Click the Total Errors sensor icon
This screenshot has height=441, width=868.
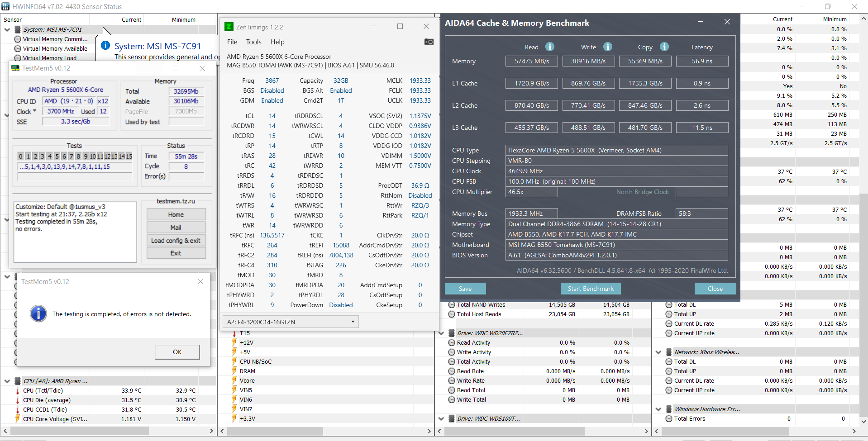669,418
